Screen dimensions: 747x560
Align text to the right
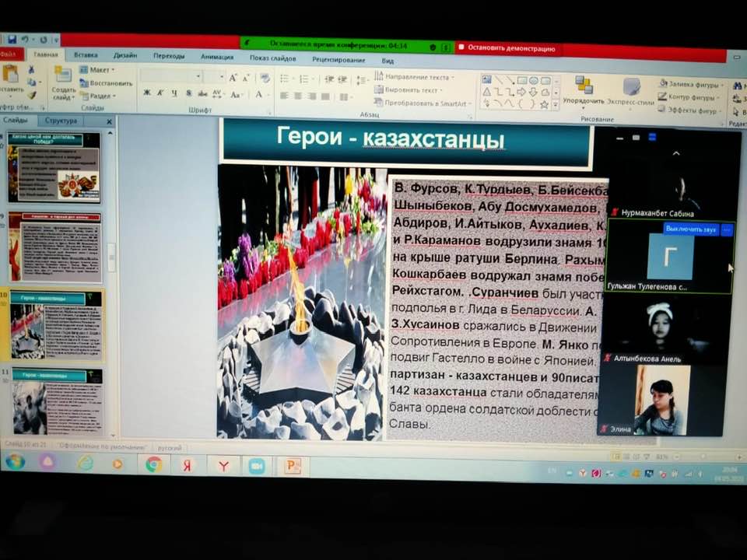[x=312, y=96]
